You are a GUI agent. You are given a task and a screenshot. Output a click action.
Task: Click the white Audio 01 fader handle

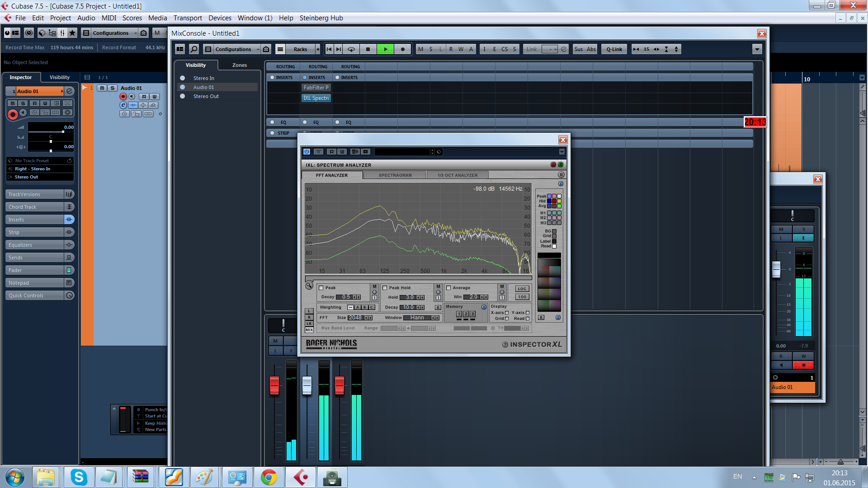pos(307,385)
